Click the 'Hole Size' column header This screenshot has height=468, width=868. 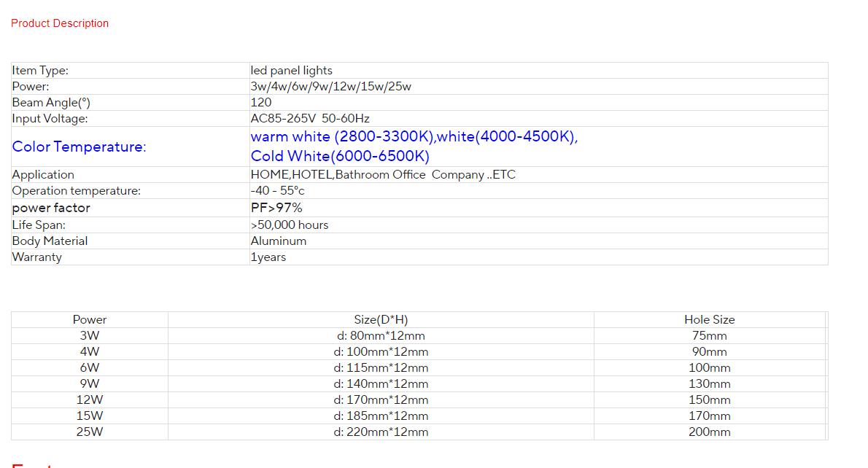point(709,320)
